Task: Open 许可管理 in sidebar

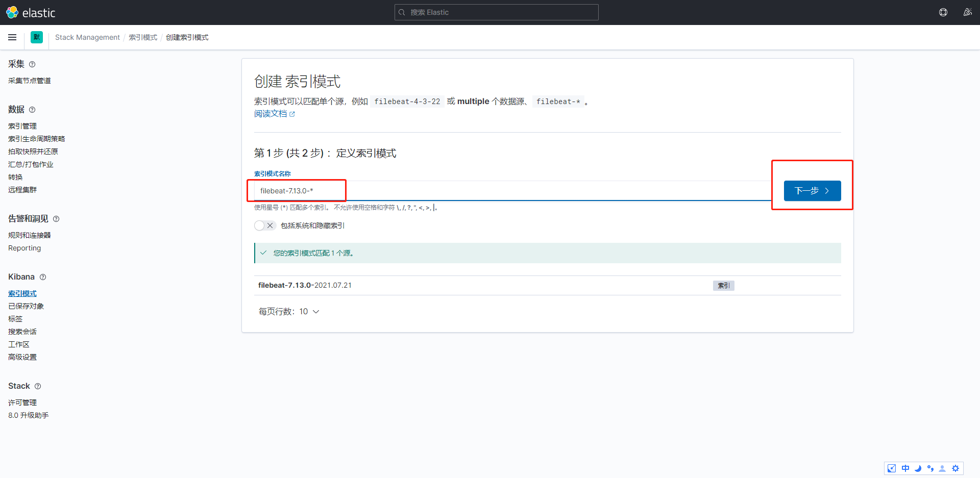Action: click(x=22, y=402)
